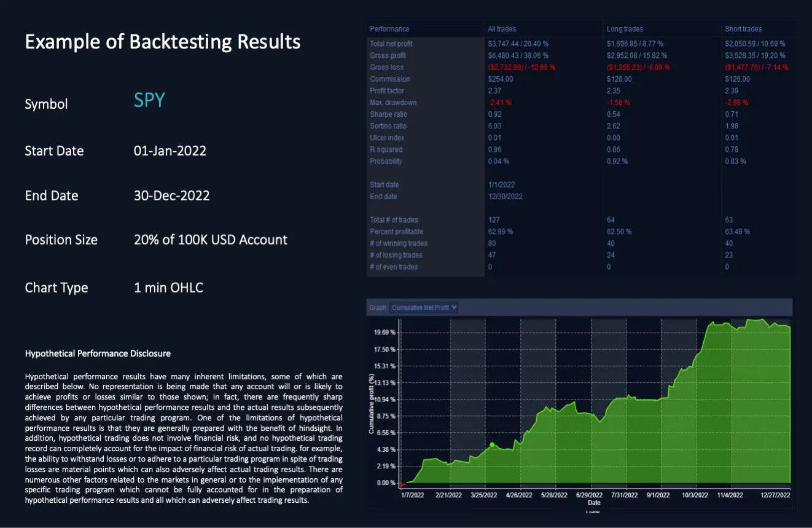Image resolution: width=812 pixels, height=528 pixels.
Task: Open the Cumulative Net Profit graph dropdown
Action: [424, 307]
